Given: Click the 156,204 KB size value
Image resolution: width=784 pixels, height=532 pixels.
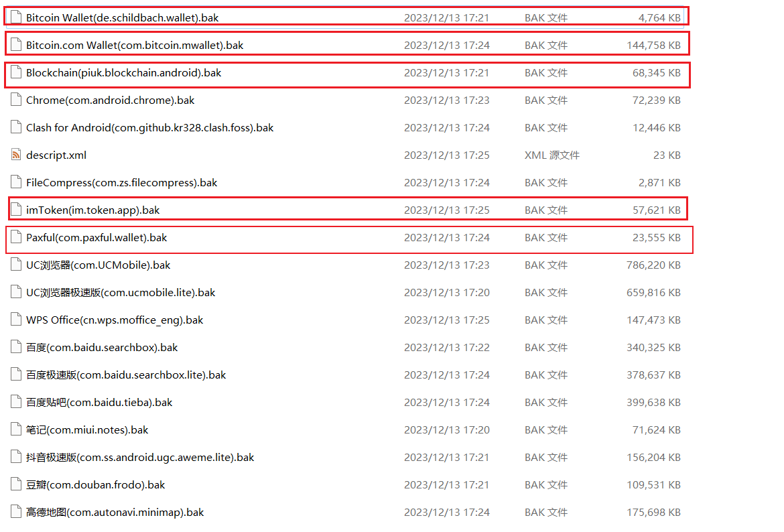Looking at the screenshot, I should (x=653, y=458).
